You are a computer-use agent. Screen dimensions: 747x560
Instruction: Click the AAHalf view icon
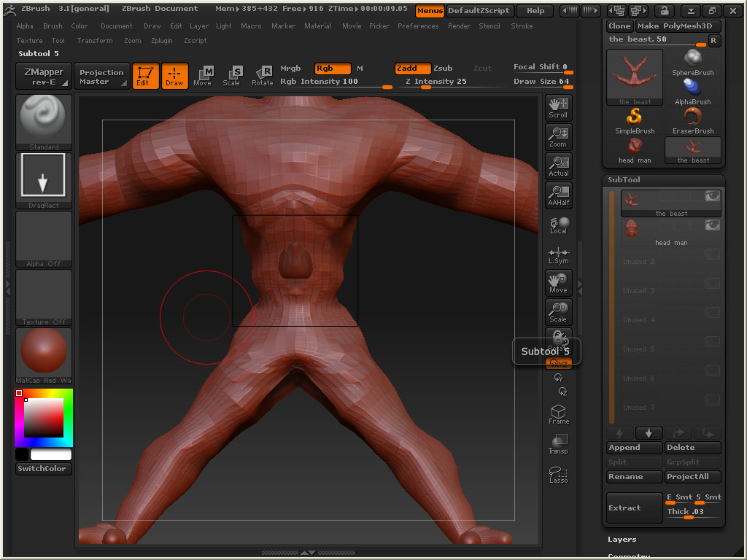pyautogui.click(x=558, y=195)
